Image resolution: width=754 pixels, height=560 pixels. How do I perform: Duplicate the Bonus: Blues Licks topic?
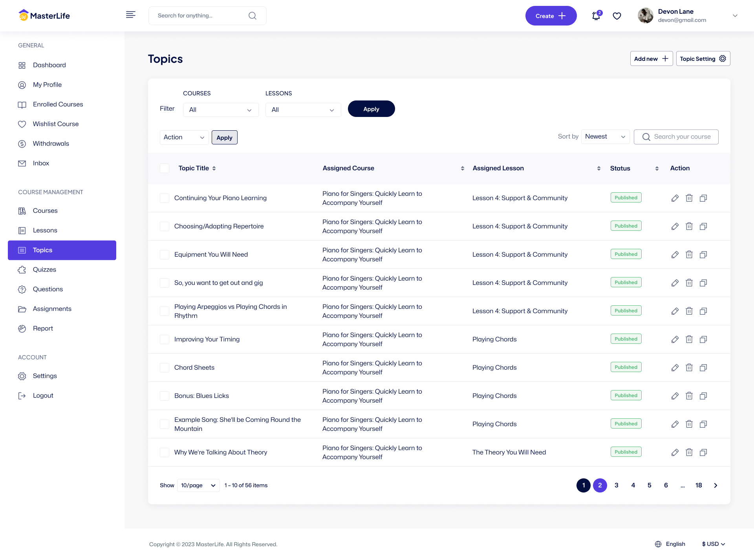703,396
